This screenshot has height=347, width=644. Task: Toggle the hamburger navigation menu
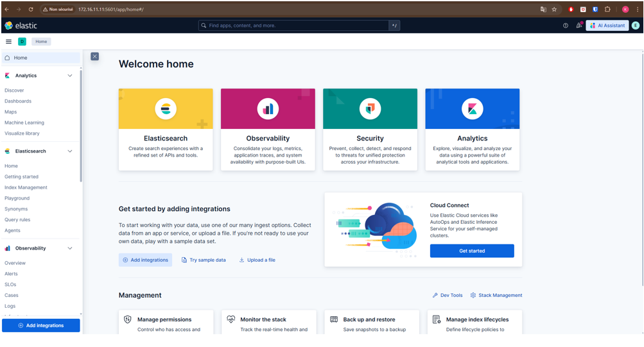click(x=8, y=42)
